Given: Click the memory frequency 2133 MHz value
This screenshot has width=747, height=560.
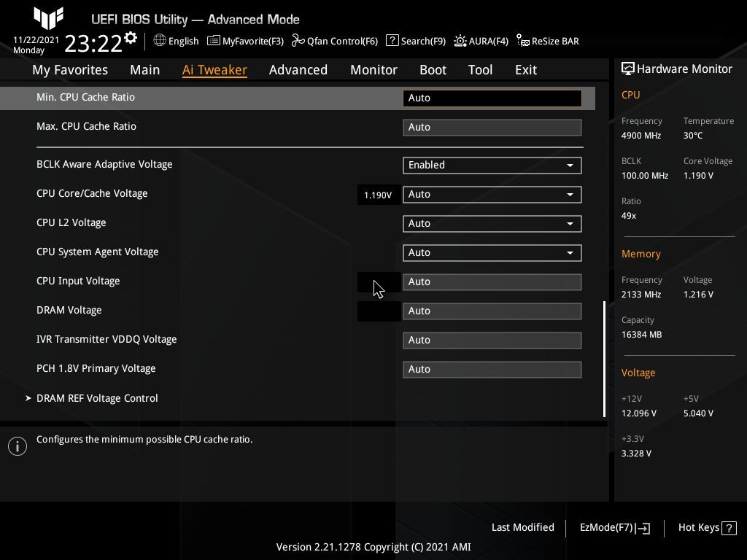Looking at the screenshot, I should (x=641, y=295).
